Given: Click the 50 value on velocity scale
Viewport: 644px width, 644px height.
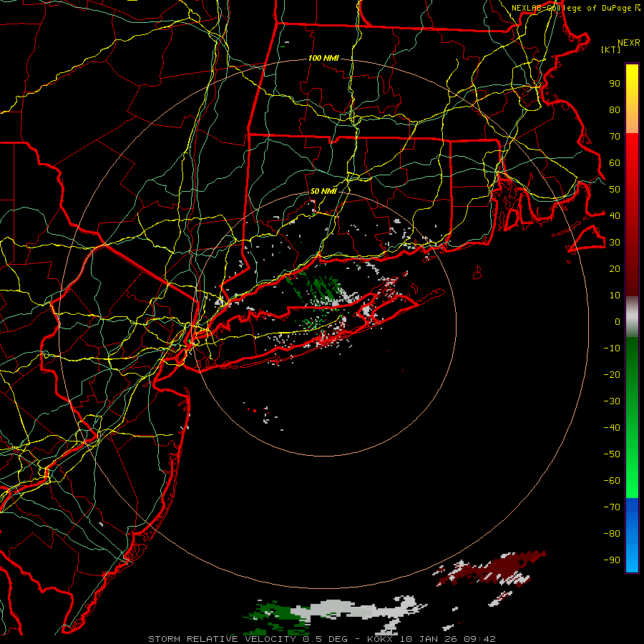Looking at the screenshot, I should click(x=615, y=190).
